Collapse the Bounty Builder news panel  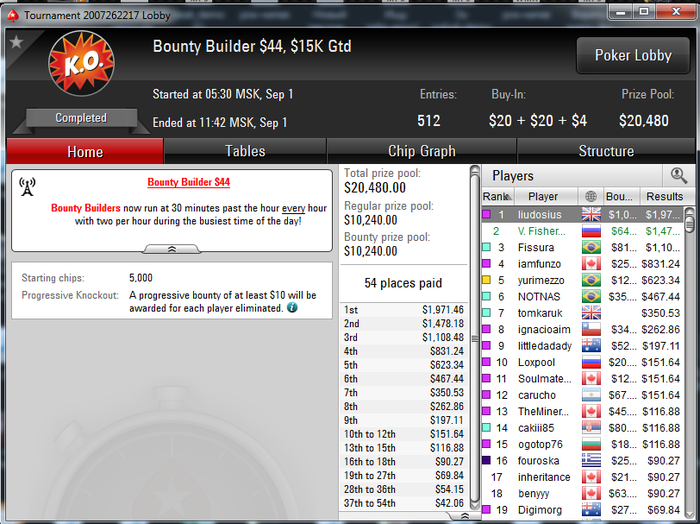(172, 249)
